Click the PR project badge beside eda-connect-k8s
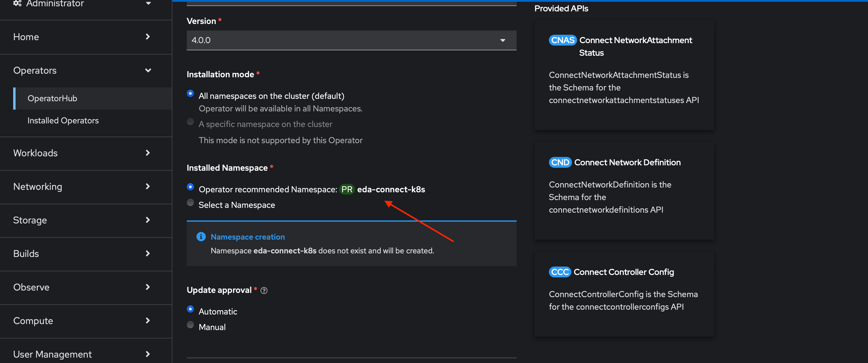 [347, 189]
